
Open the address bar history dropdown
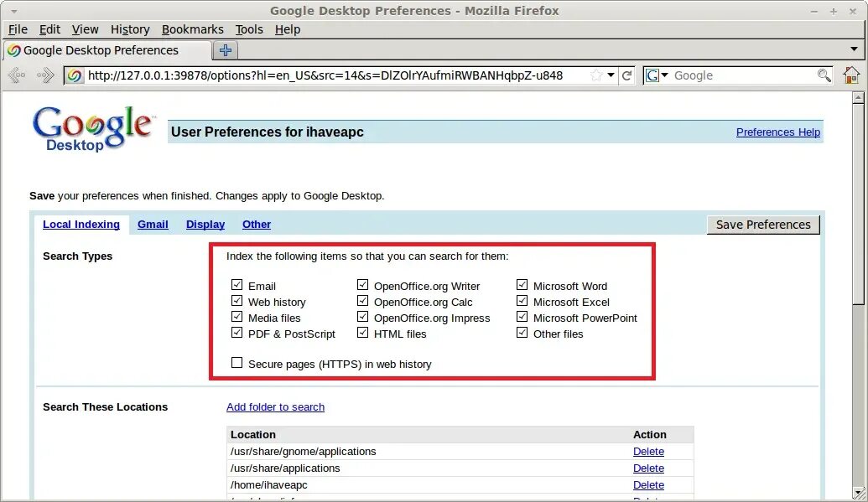[x=611, y=75]
